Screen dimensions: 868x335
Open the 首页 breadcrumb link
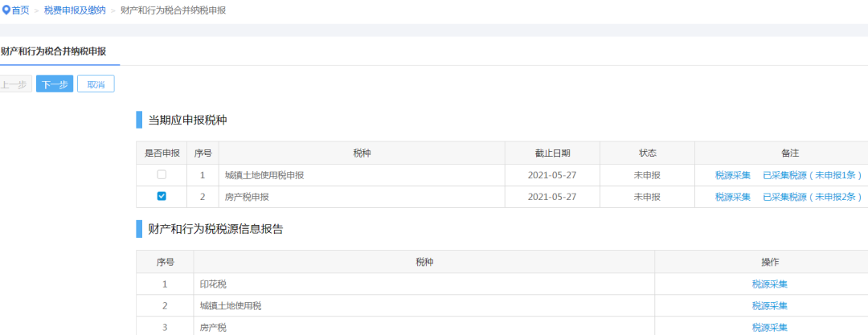click(x=20, y=10)
